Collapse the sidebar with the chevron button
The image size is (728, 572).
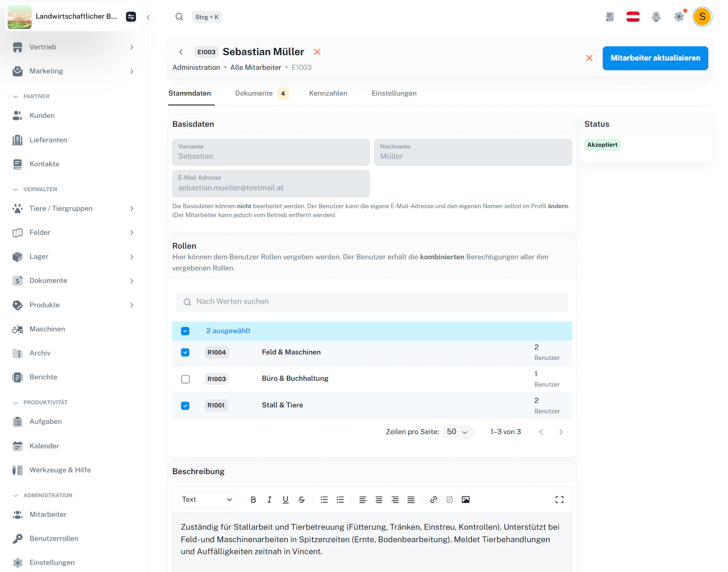click(x=148, y=17)
